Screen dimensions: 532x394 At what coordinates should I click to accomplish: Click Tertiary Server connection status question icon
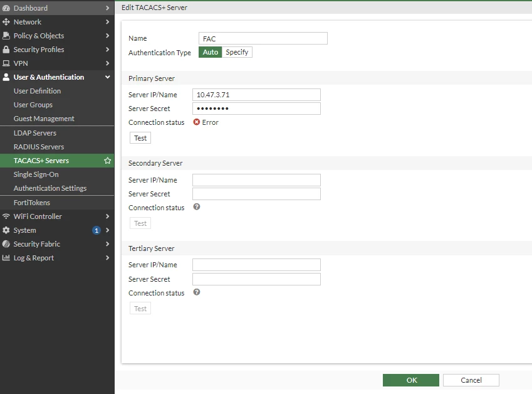[x=197, y=292]
